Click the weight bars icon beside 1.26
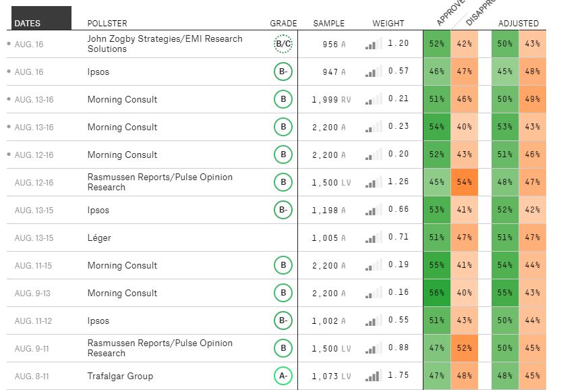Image resolution: width=588 pixels, height=390 pixels. [x=374, y=182]
